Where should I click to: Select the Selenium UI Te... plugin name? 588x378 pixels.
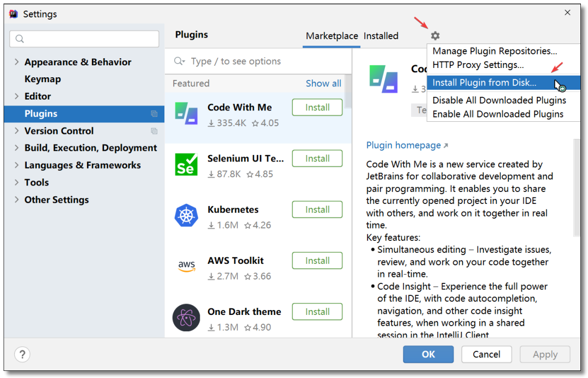pyautogui.click(x=246, y=158)
